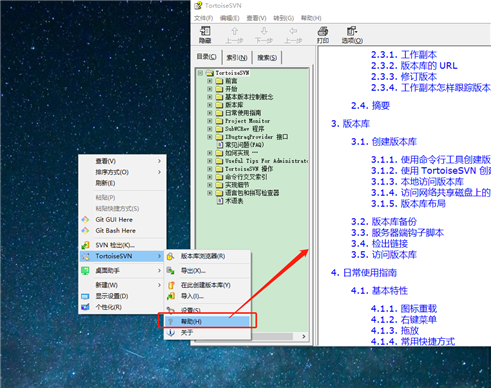Click the 术语表 page icon in tree
This screenshot has width=491, height=388.
(x=220, y=201)
